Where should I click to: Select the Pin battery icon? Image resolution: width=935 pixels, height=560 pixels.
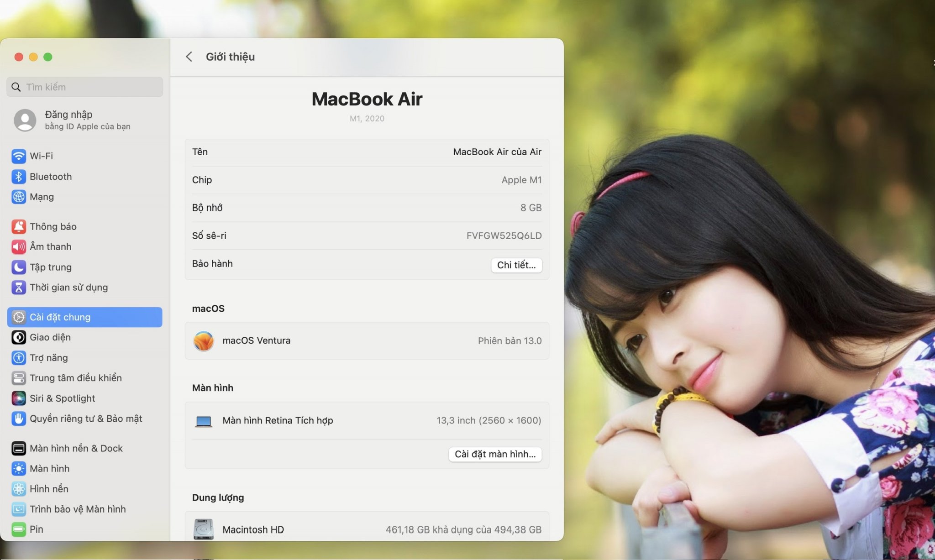coord(19,529)
